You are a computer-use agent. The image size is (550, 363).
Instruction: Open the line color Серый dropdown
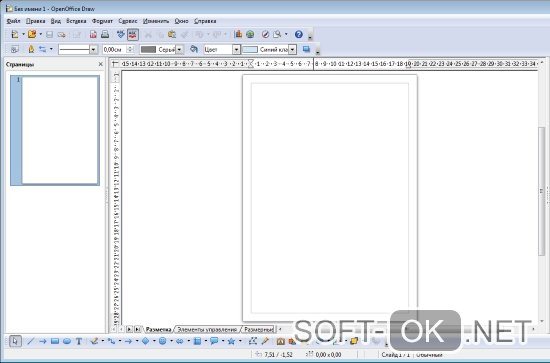pyautogui.click(x=179, y=49)
